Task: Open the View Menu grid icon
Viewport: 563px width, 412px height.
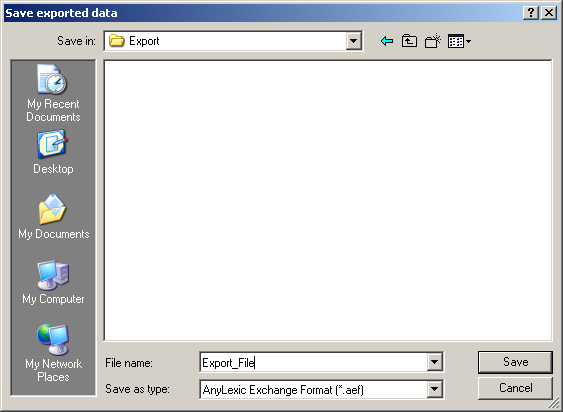Action: tap(459, 41)
